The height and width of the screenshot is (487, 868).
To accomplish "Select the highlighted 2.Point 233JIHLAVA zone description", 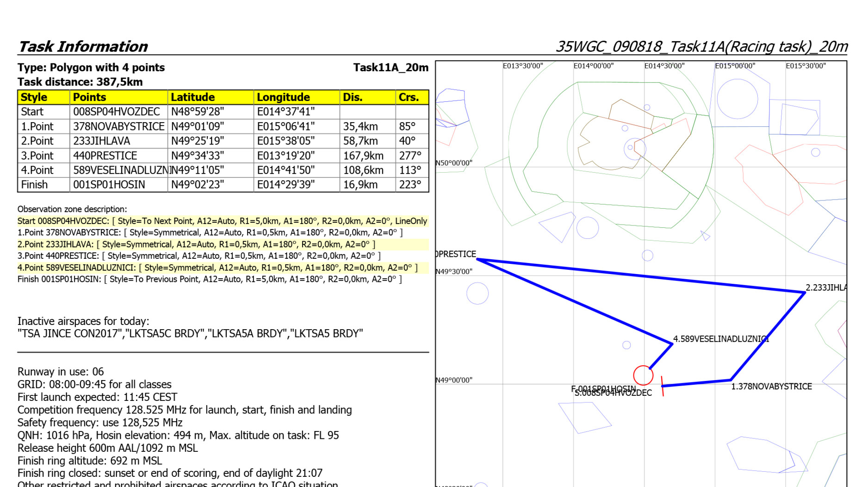I will [x=196, y=244].
